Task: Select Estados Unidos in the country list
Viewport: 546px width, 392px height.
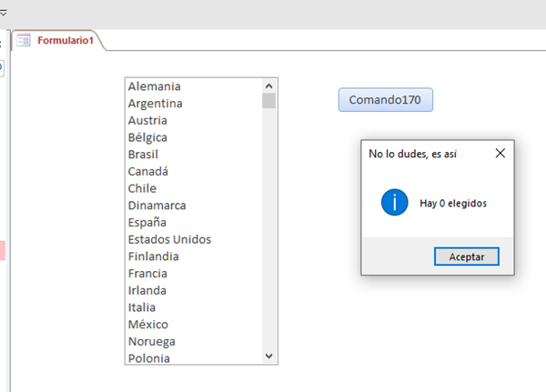Action: tap(193, 239)
